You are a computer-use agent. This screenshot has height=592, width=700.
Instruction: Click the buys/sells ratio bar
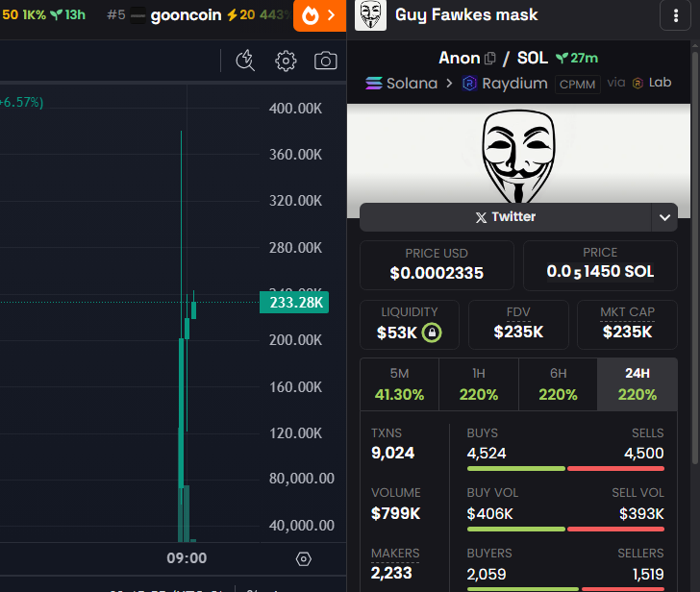[x=565, y=468]
